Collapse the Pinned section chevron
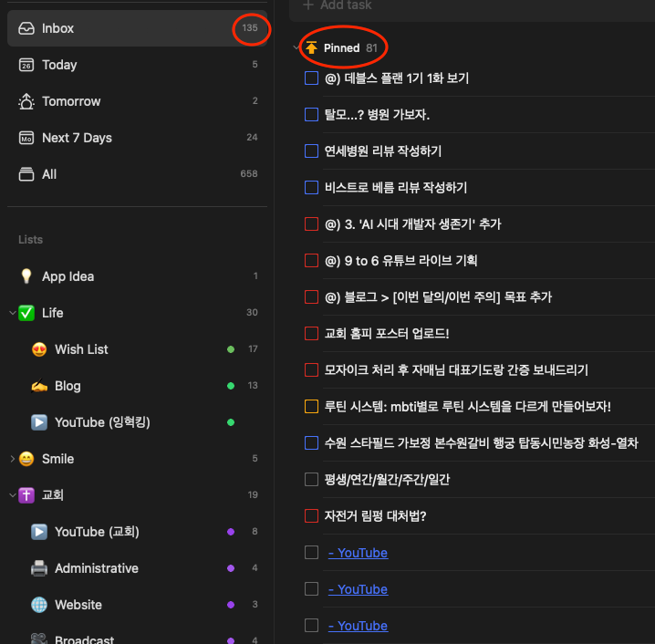The width and height of the screenshot is (655, 644). 296,47
